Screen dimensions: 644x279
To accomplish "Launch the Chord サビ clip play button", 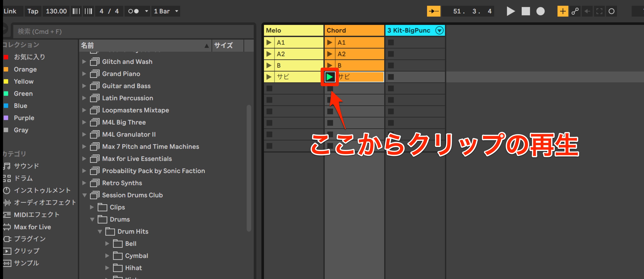I will tap(330, 77).
